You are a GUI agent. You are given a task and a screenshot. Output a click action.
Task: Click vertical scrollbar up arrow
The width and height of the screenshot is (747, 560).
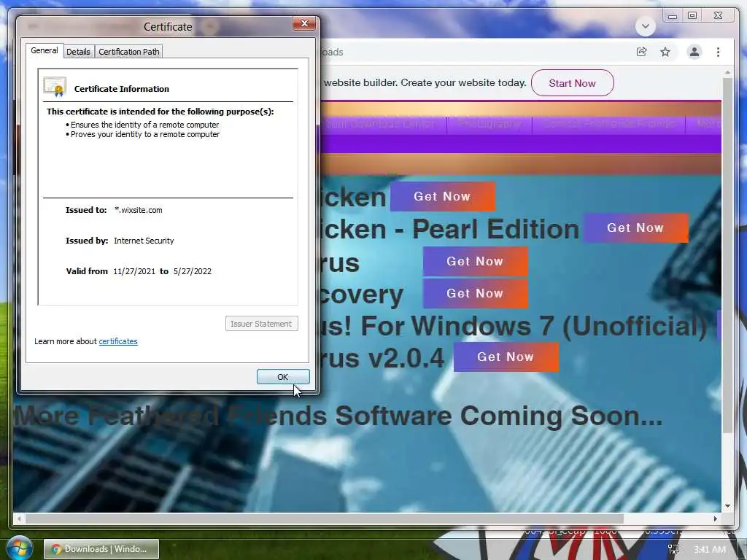pyautogui.click(x=727, y=73)
